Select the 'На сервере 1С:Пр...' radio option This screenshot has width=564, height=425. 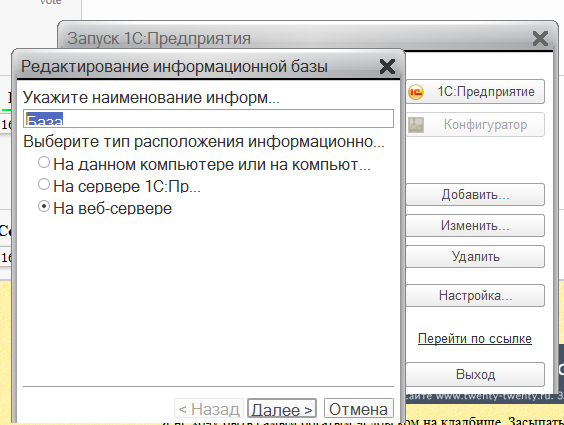pos(44,185)
